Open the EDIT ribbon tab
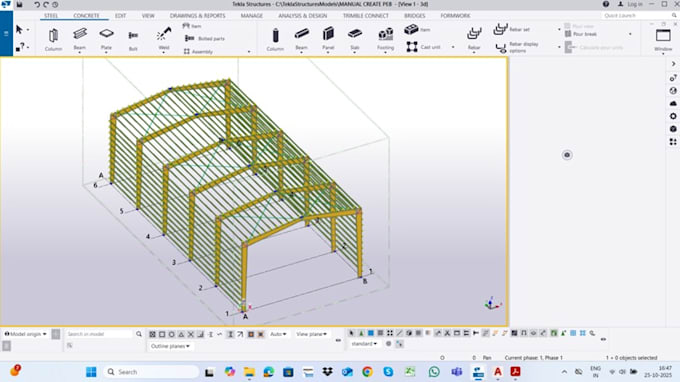 (120, 16)
